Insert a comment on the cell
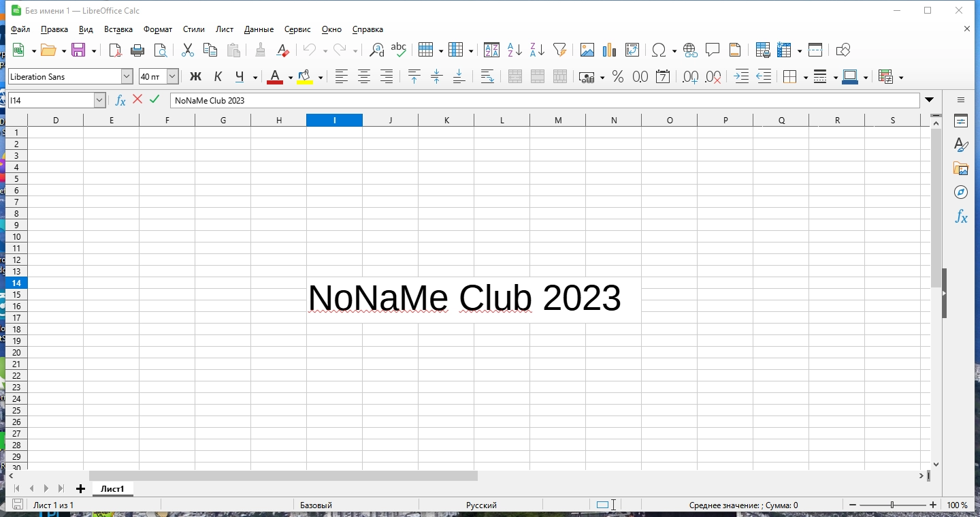Screen dimensions: 980x517 coord(713,50)
